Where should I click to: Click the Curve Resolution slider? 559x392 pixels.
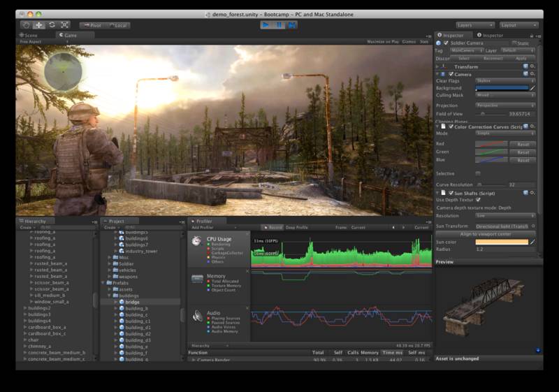(x=491, y=184)
